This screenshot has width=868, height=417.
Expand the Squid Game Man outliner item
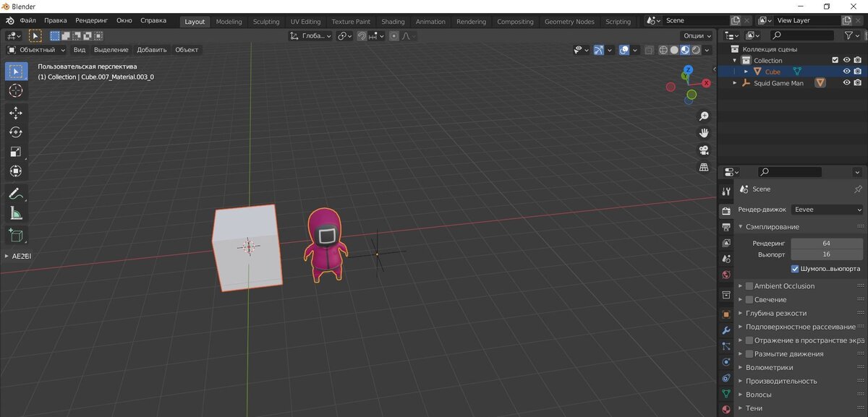(x=736, y=83)
